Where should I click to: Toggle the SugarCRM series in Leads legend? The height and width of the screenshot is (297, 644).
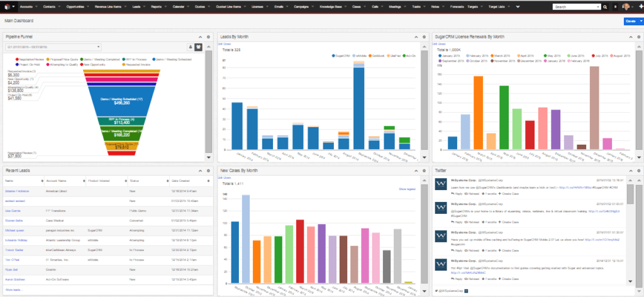(x=343, y=56)
